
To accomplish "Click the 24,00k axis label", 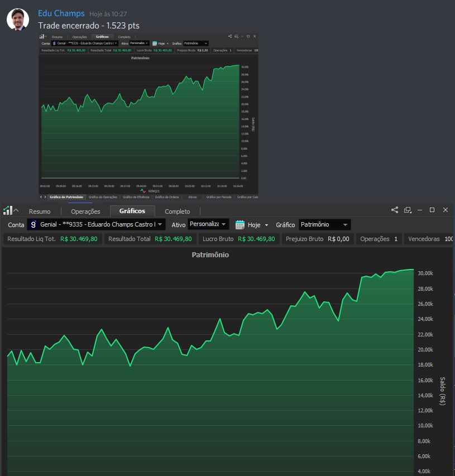I will pyautogui.click(x=425, y=319).
